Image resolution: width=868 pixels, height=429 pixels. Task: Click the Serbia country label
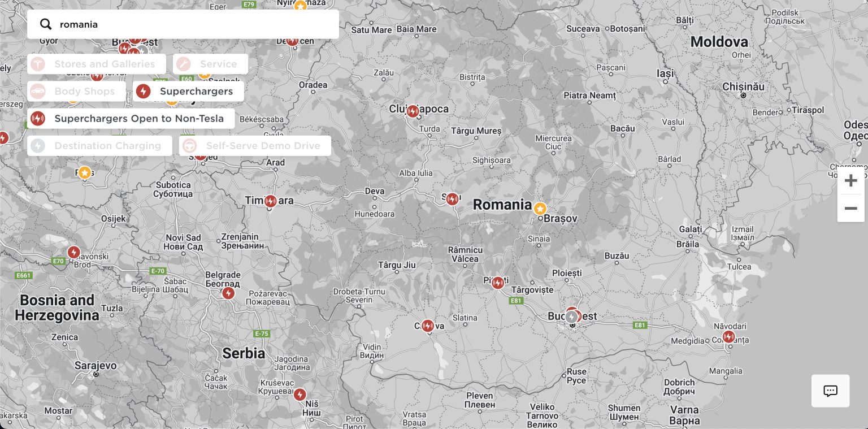coord(244,353)
